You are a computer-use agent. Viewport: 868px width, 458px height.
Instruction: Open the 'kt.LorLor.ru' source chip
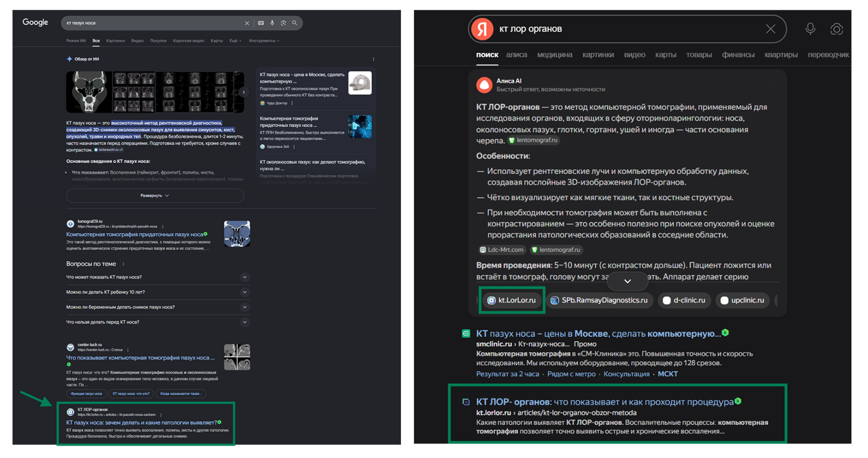512,301
